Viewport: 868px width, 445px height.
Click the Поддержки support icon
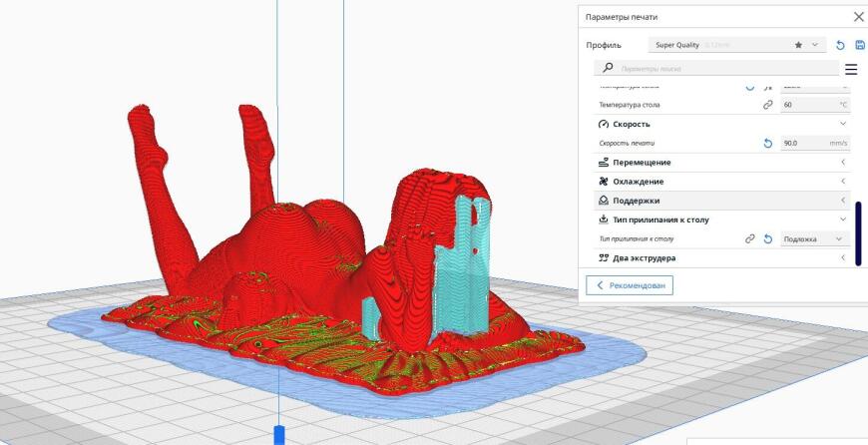pyautogui.click(x=604, y=201)
